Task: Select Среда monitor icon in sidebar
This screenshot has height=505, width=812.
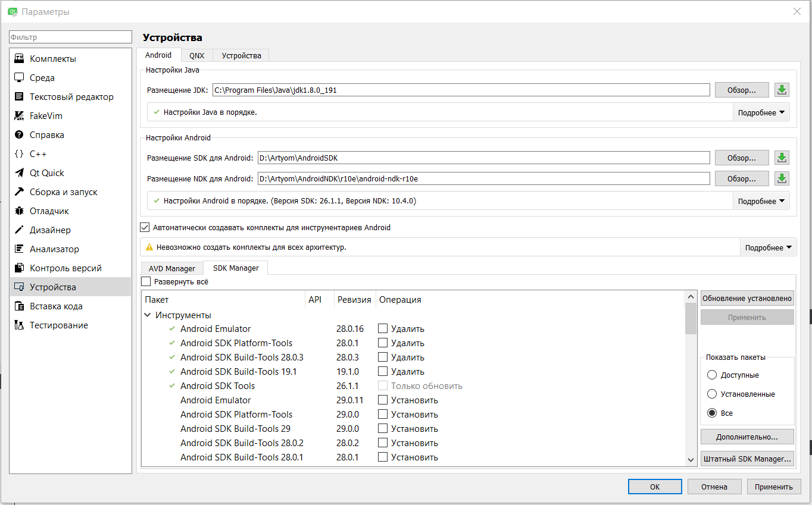Action: (19, 78)
